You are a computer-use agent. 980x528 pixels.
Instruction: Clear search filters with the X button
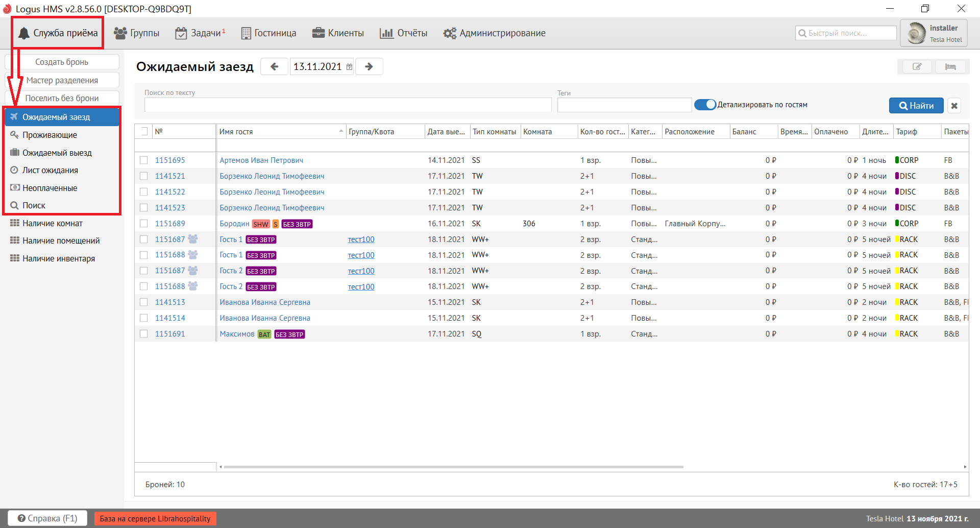(x=954, y=106)
